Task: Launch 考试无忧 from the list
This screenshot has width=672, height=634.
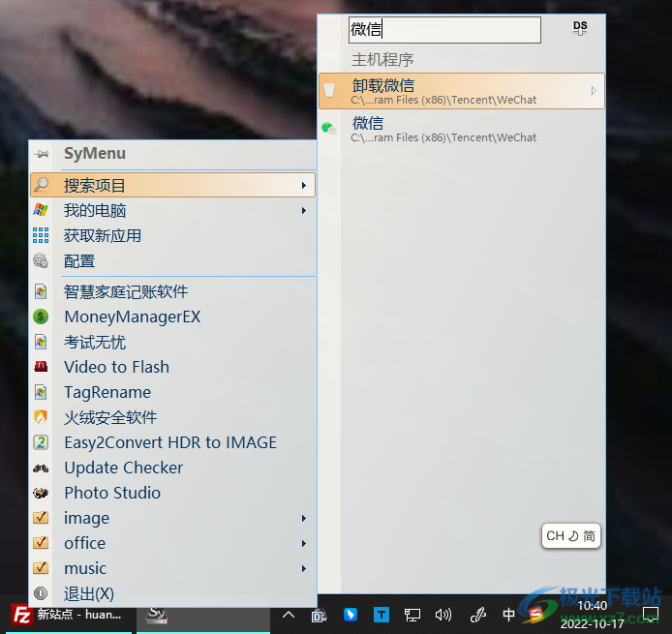Action: [x=173, y=343]
